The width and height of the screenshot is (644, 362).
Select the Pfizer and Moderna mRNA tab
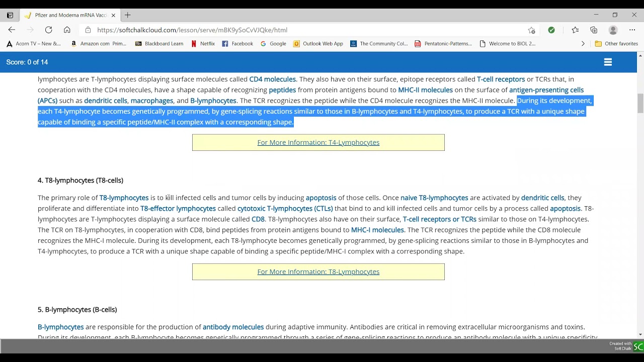[x=70, y=15]
